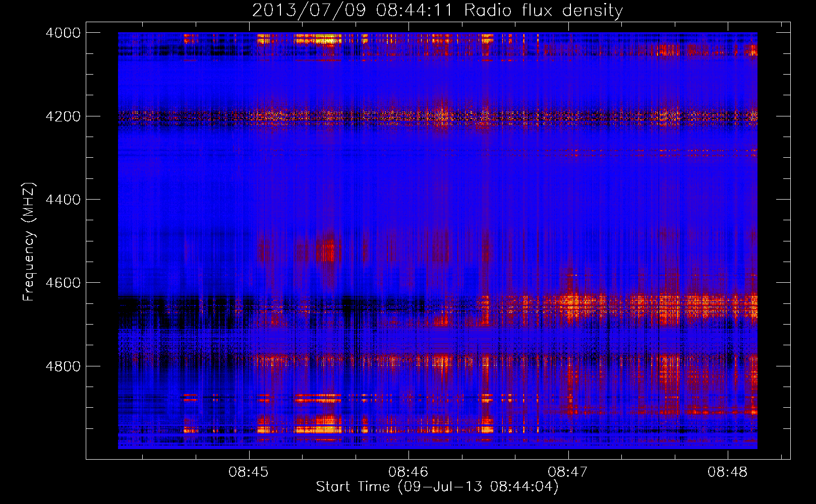Click the 08:47 time axis label
The width and height of the screenshot is (816, 504).
(x=568, y=472)
